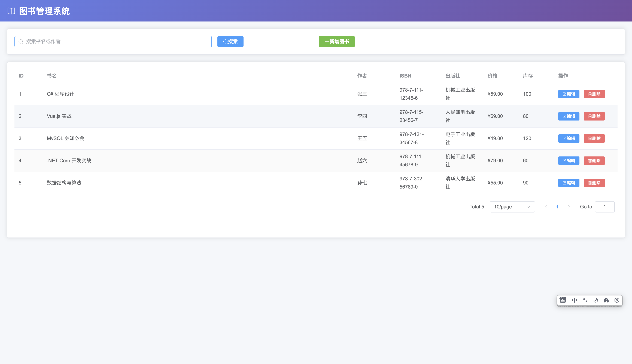Click the magnifier icon inside search field
The width and height of the screenshot is (632, 364).
pyautogui.click(x=21, y=42)
